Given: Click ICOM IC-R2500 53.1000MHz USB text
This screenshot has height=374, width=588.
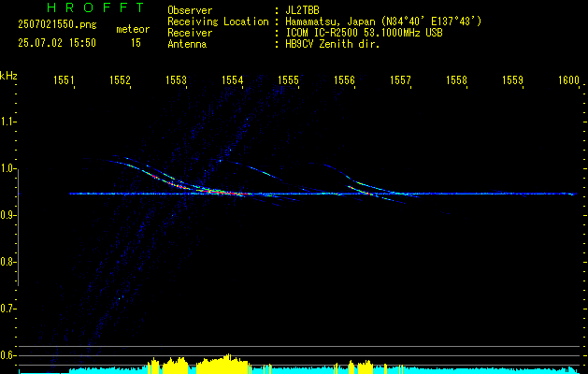Looking at the screenshot, I should tap(364, 33).
